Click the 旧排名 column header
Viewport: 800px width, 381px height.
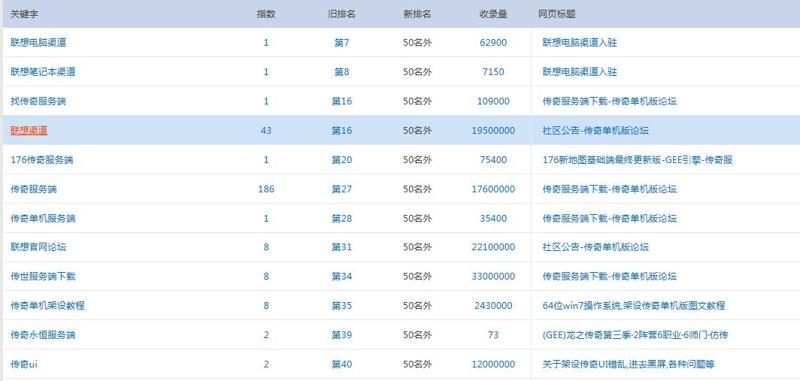point(341,14)
